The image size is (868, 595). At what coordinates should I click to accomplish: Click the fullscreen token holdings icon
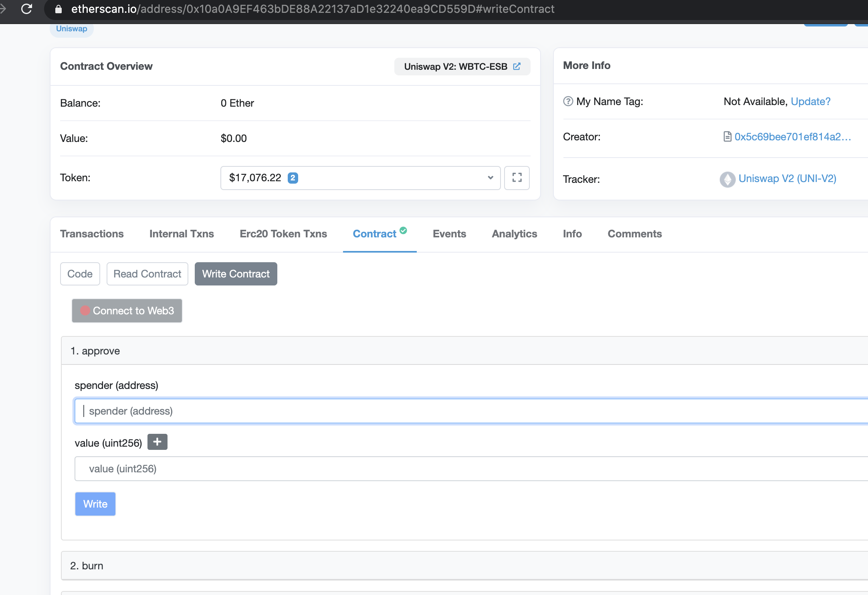tap(517, 178)
